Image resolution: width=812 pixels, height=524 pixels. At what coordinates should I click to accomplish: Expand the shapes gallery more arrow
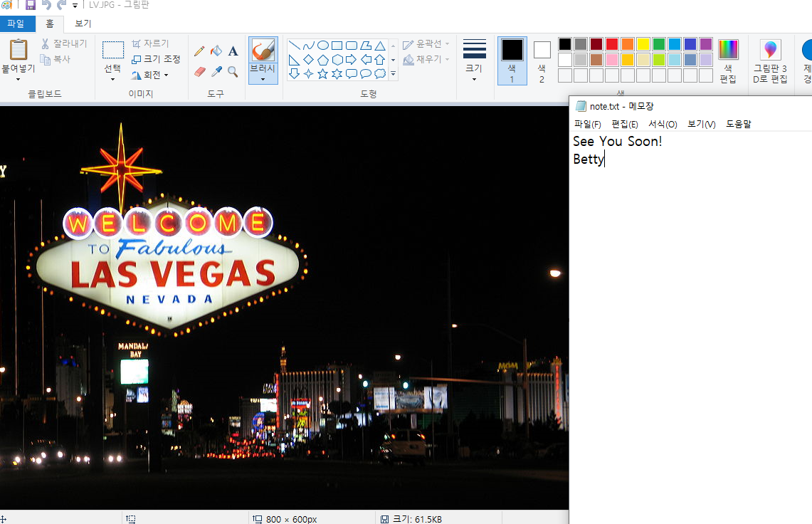(393, 74)
